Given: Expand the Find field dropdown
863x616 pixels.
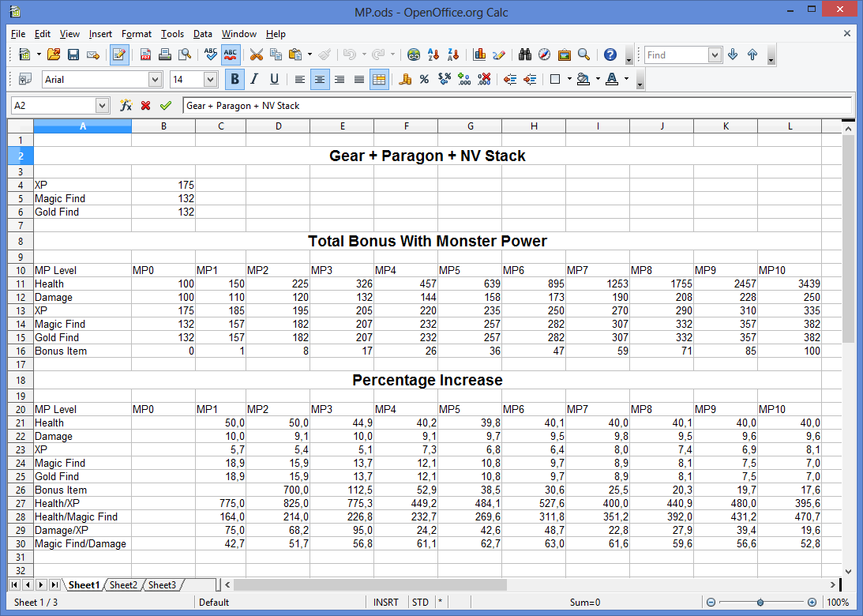Looking at the screenshot, I should pos(715,55).
